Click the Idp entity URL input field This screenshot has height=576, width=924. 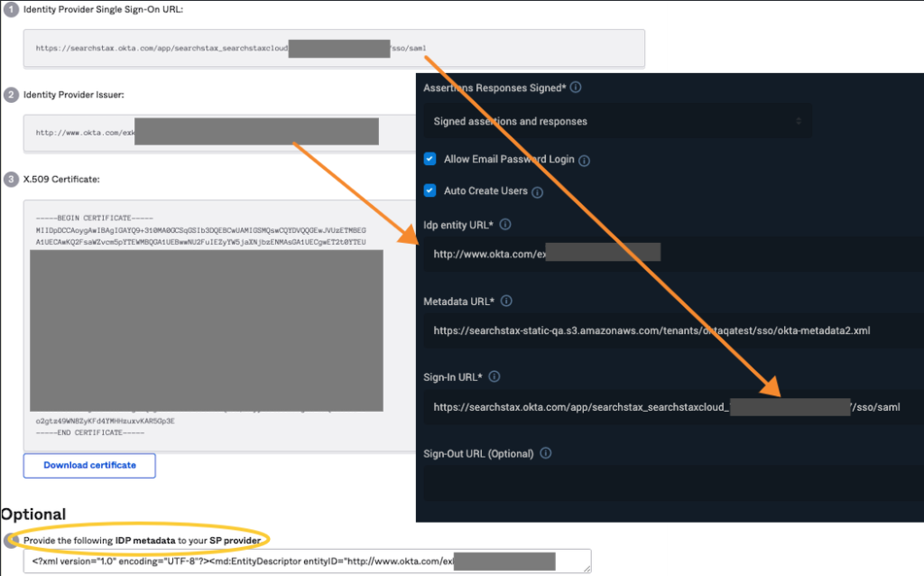(x=673, y=254)
